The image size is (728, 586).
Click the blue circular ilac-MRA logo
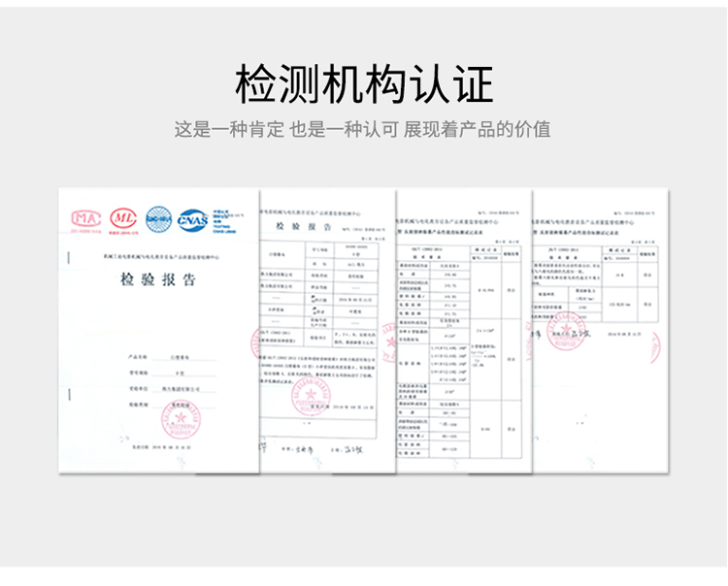click(x=158, y=219)
